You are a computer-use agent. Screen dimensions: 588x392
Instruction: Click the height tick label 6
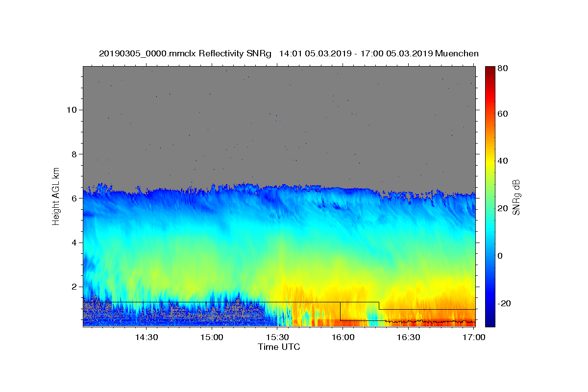73,198
